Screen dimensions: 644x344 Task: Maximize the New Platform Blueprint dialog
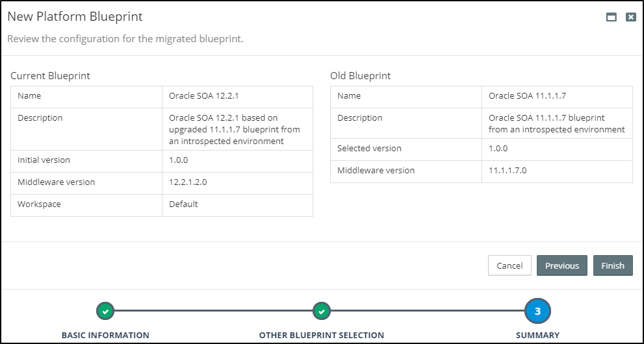pos(611,18)
